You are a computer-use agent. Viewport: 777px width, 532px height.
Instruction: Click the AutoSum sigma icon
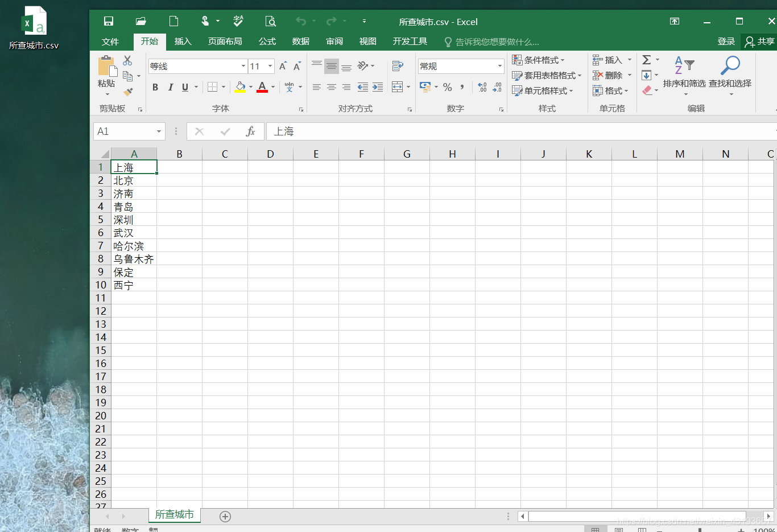click(x=647, y=60)
